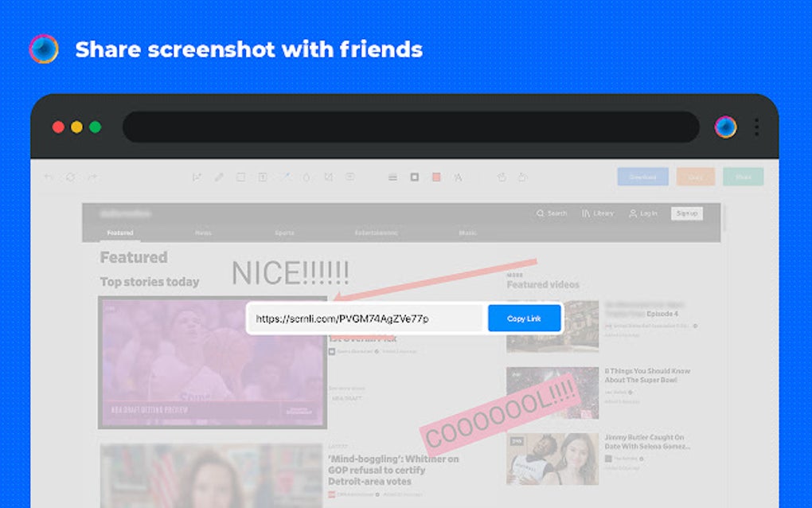
Task: Switch to the Sports tab
Action: pyautogui.click(x=284, y=232)
